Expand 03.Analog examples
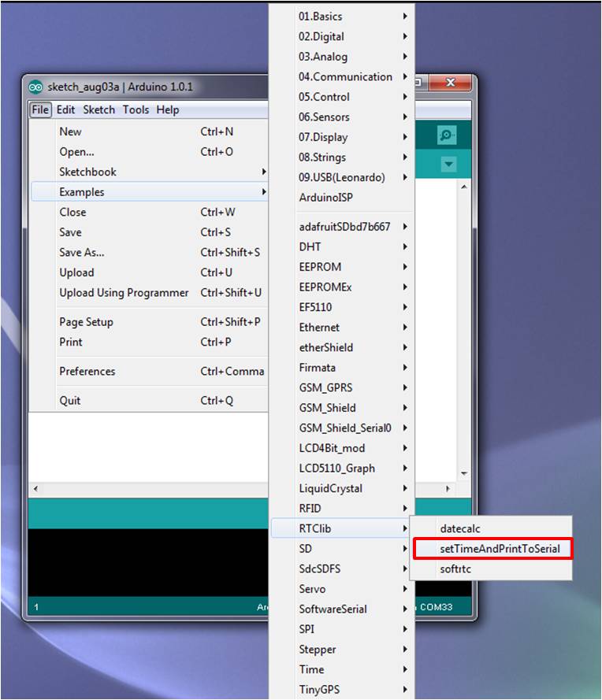The image size is (602, 700). (342, 57)
